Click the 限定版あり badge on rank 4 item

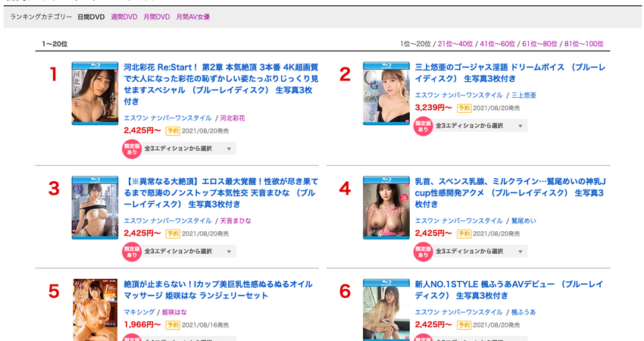tap(424, 252)
